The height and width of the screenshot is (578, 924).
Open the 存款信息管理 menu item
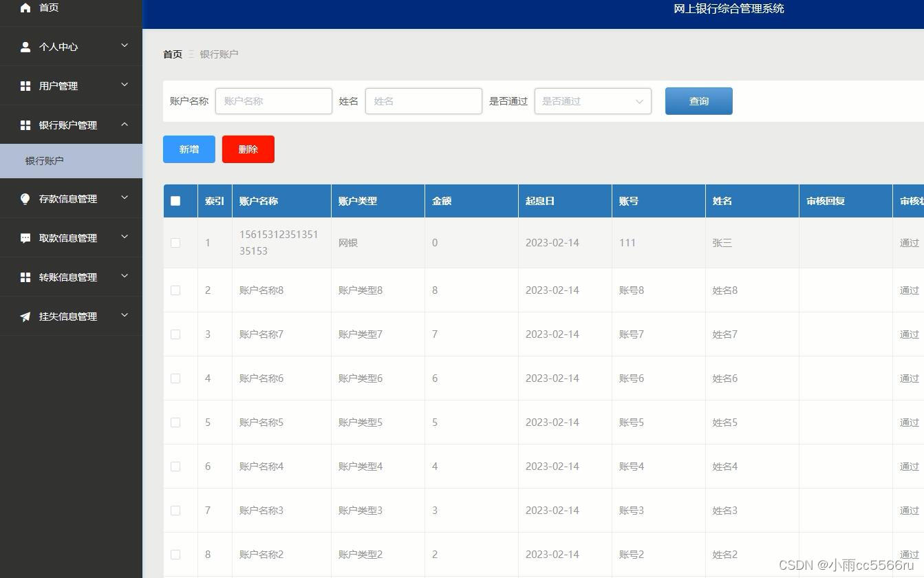[71, 199]
